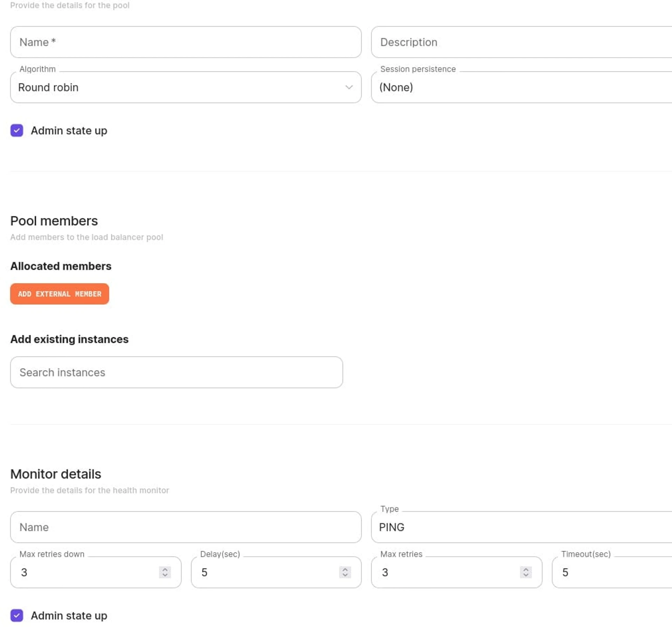Expand Algorithm dropdown chevron arrow
Image resolution: width=672 pixels, height=634 pixels.
[349, 87]
